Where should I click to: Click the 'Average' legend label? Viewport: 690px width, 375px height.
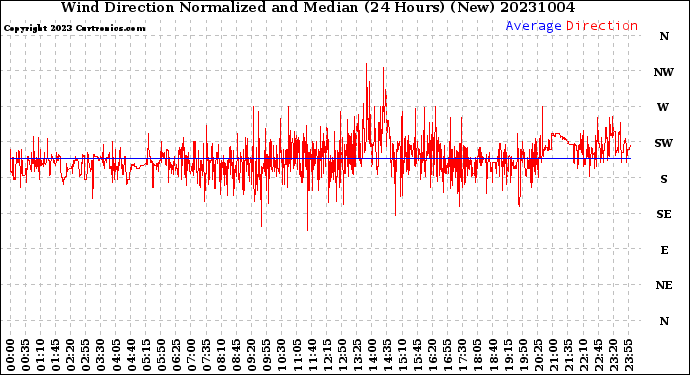pyautogui.click(x=533, y=26)
